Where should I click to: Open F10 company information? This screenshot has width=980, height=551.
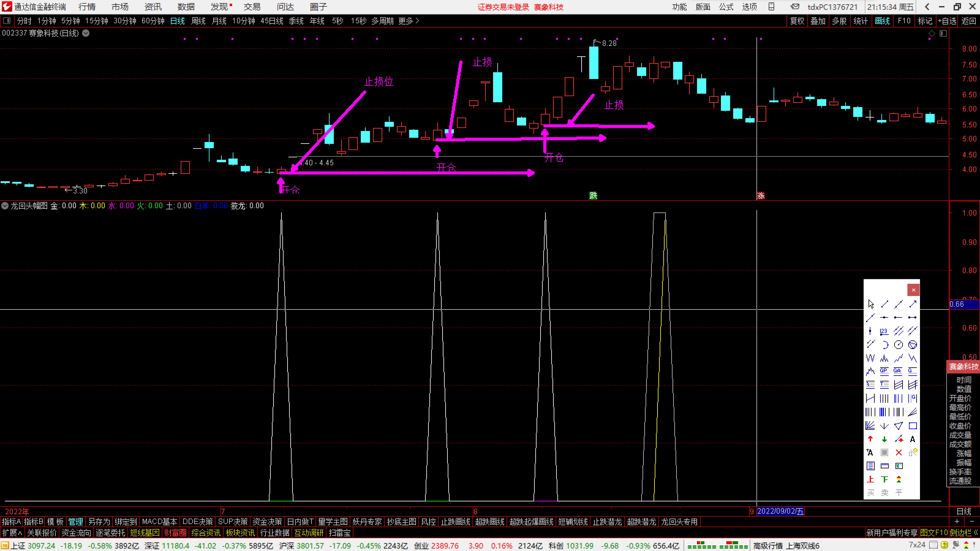pos(904,21)
